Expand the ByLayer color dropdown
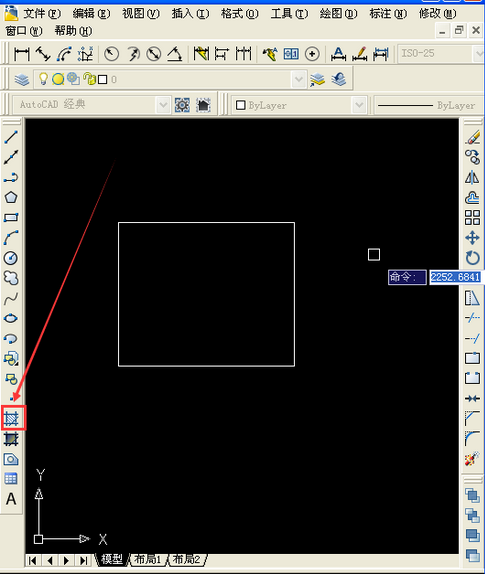Screen dimensions: 485x574 (359, 105)
